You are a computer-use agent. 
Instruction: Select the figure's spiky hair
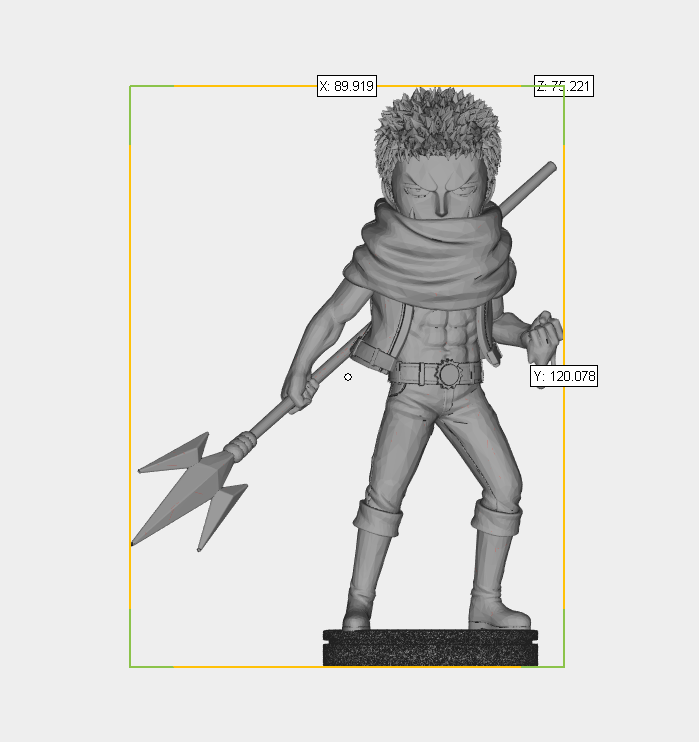tap(436, 130)
